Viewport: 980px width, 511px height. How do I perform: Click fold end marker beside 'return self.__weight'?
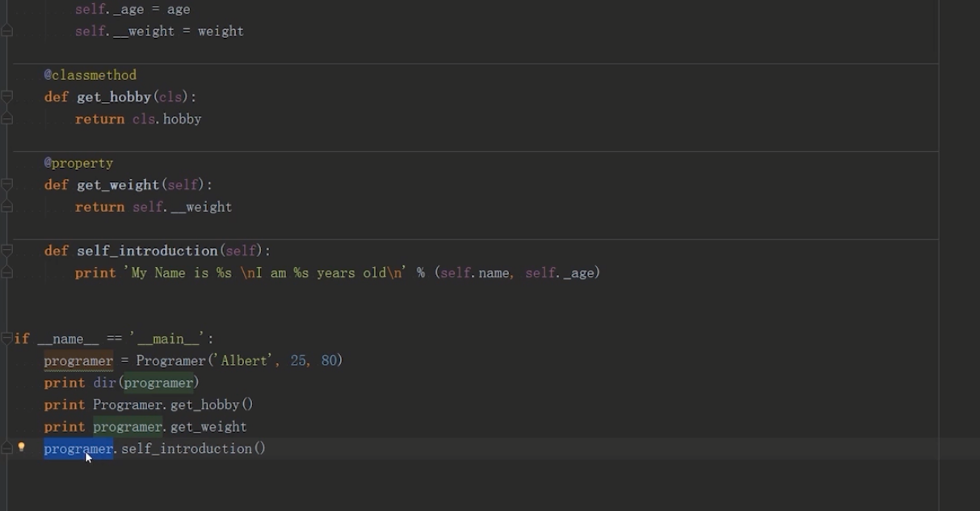tap(7, 207)
